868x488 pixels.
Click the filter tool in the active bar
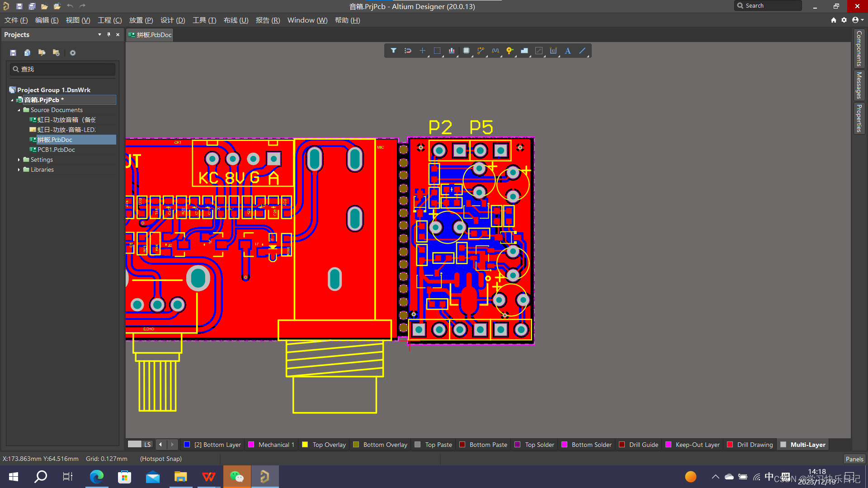coord(393,51)
